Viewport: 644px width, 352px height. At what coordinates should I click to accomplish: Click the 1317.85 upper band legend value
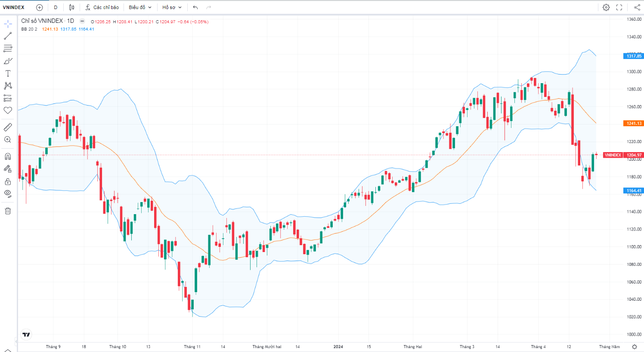point(68,29)
